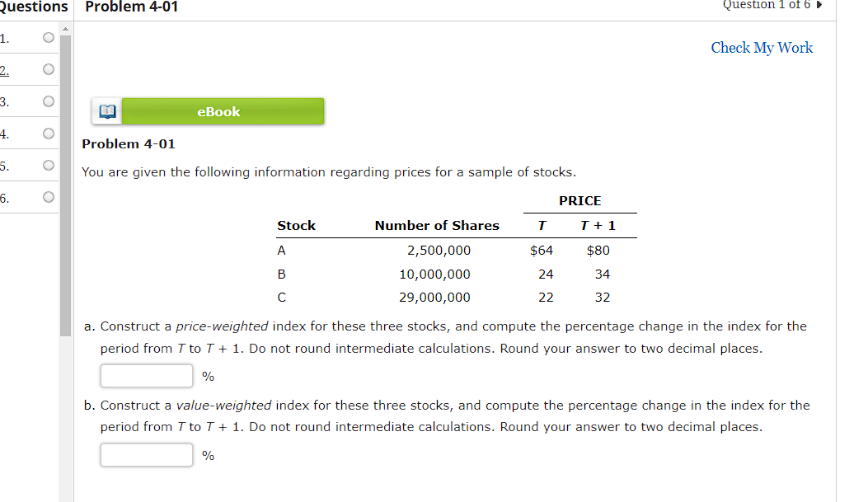Open the Question 1 of 6 navigator
Screen dimensions: 868x502
pyautogui.click(x=767, y=6)
